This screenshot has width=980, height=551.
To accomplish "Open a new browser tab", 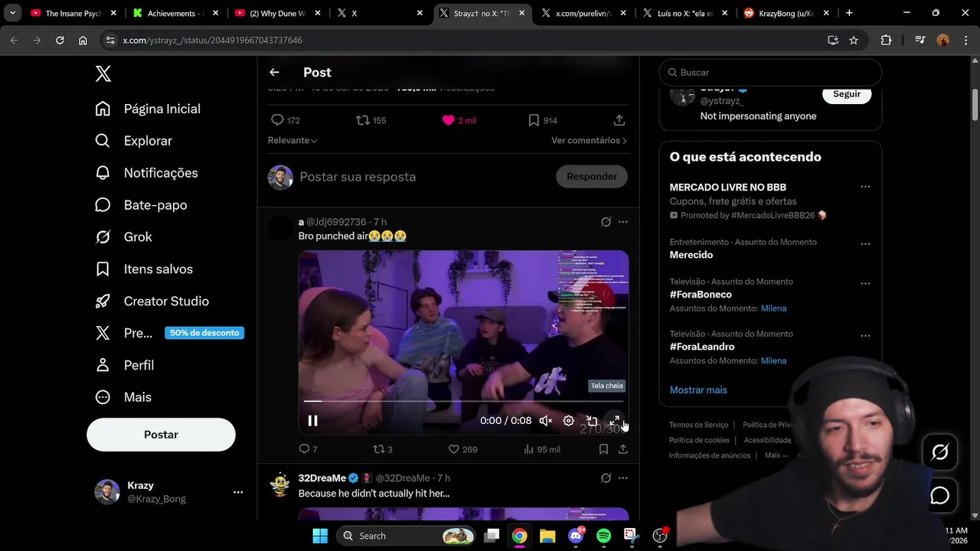I will point(849,13).
